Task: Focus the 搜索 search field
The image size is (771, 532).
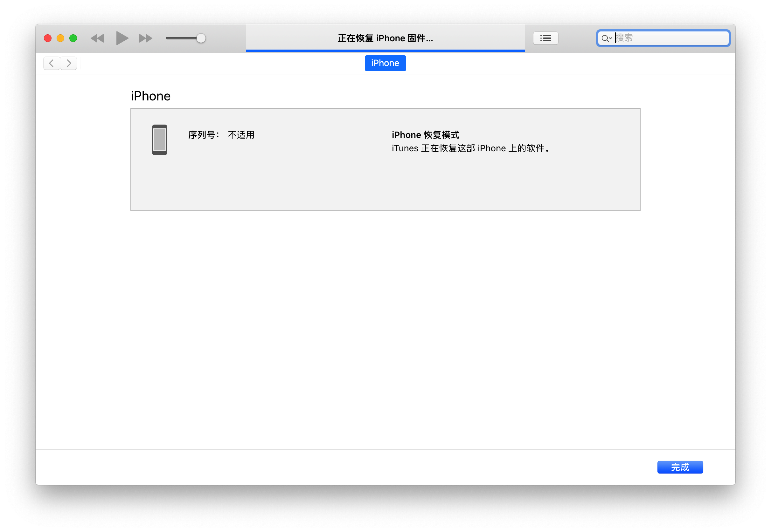Action: pyautogui.click(x=663, y=38)
